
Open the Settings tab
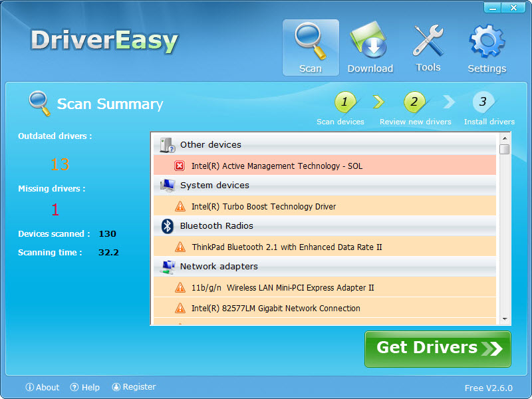(x=487, y=47)
